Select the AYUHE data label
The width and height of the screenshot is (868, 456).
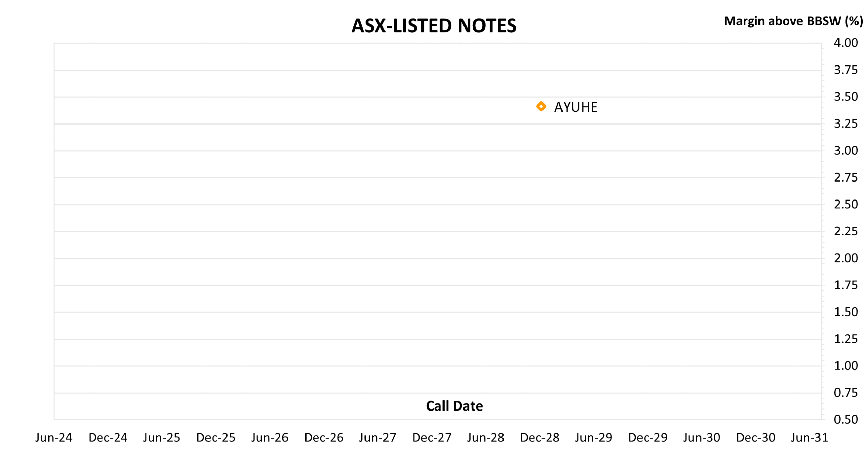tap(576, 107)
